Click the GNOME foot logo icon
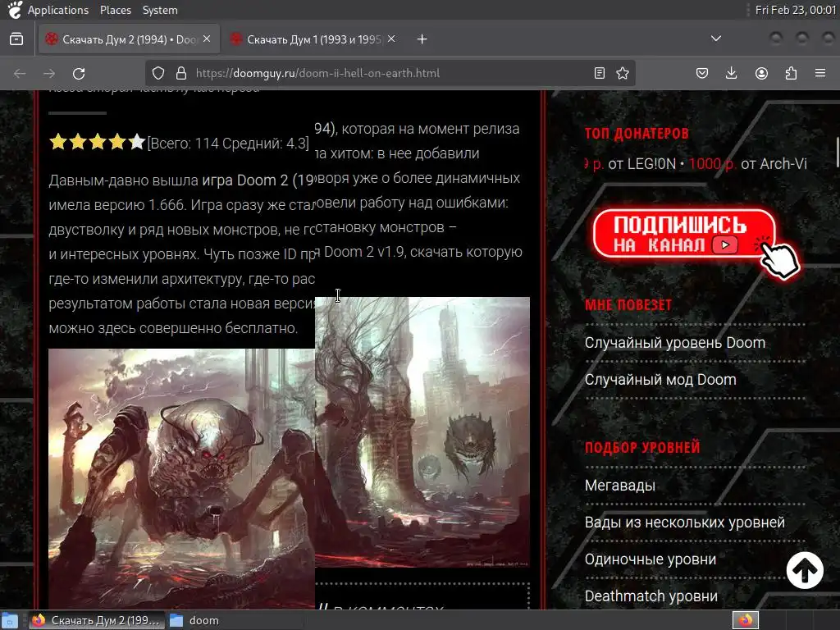The height and width of the screenshot is (630, 840). tap(15, 10)
